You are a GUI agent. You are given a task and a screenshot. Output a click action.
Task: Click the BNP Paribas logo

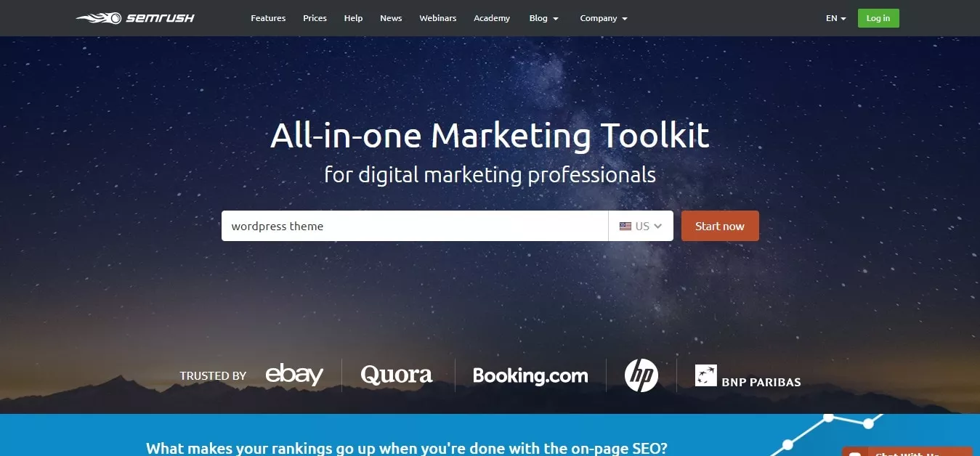click(x=748, y=376)
